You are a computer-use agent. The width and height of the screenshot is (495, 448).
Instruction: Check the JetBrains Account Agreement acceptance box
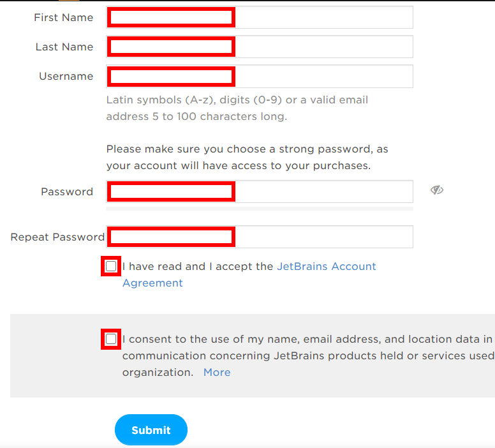(x=111, y=266)
